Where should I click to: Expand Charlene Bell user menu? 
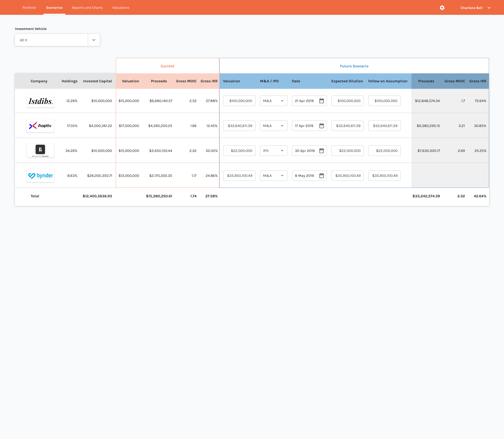tap(475, 8)
